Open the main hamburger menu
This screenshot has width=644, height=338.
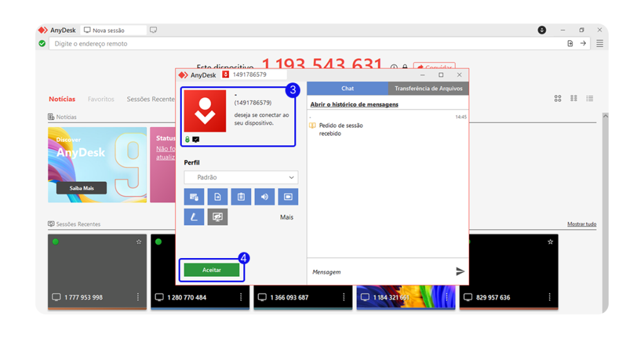(x=599, y=43)
